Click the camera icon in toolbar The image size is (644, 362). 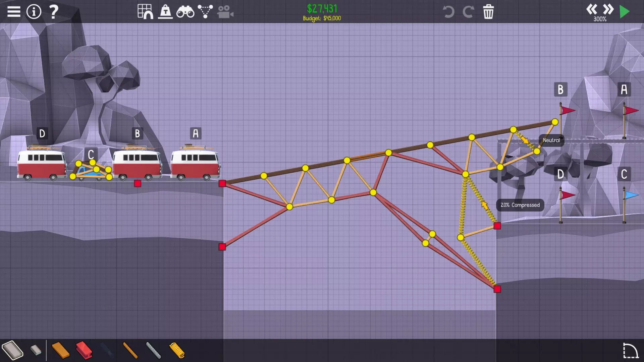(x=225, y=12)
